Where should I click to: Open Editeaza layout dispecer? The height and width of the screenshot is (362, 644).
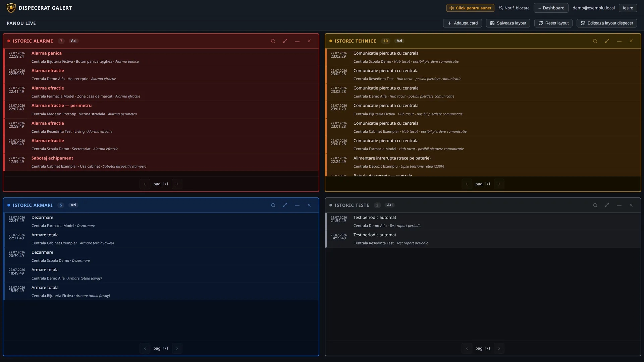[607, 23]
